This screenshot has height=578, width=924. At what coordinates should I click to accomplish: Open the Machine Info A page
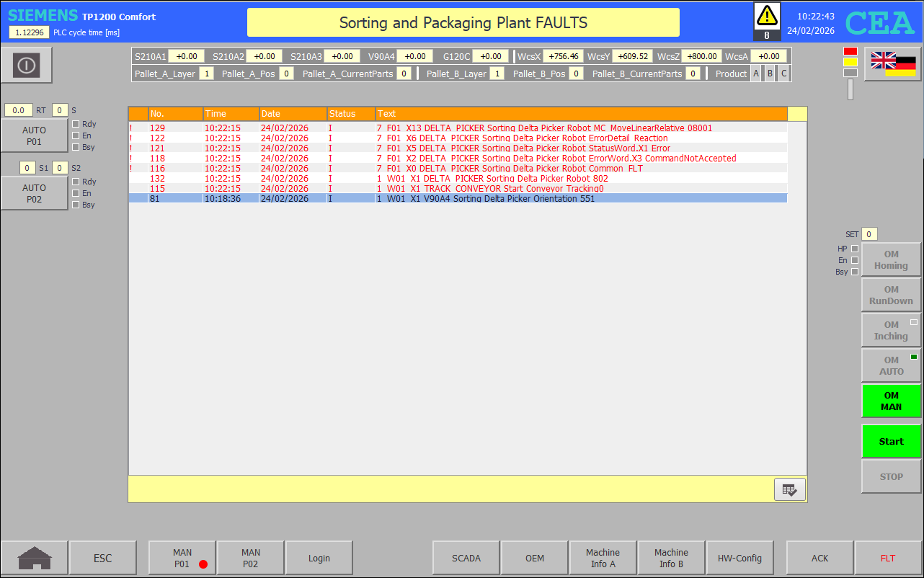click(603, 558)
